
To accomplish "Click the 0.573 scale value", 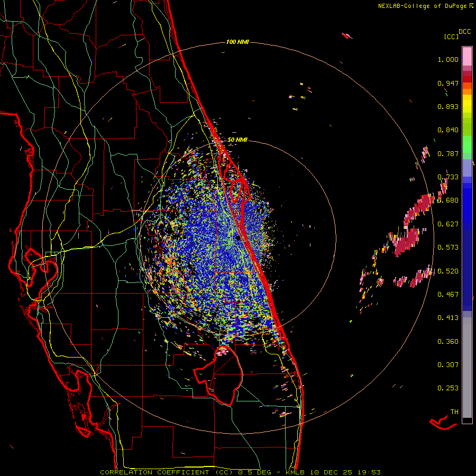I will pos(448,248).
